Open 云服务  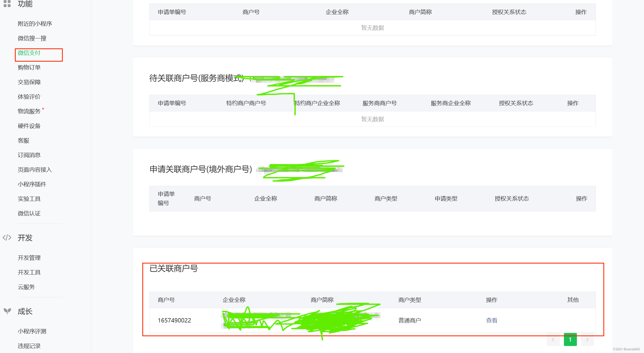tap(26, 287)
